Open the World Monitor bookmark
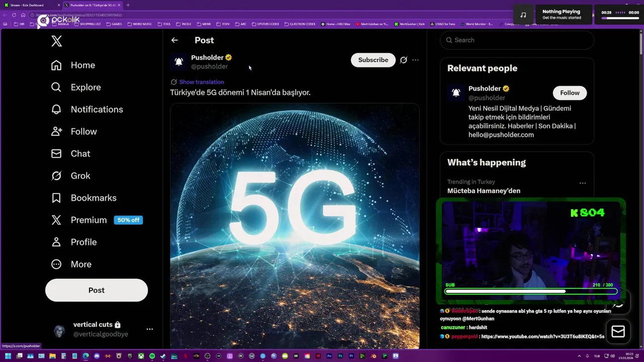 [x=476, y=24]
